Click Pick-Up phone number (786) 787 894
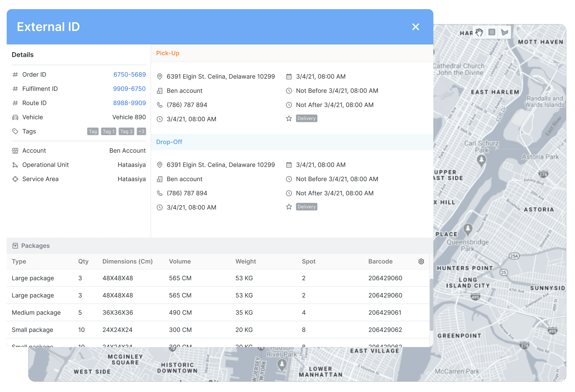The width and height of the screenshot is (575, 392). 187,105
